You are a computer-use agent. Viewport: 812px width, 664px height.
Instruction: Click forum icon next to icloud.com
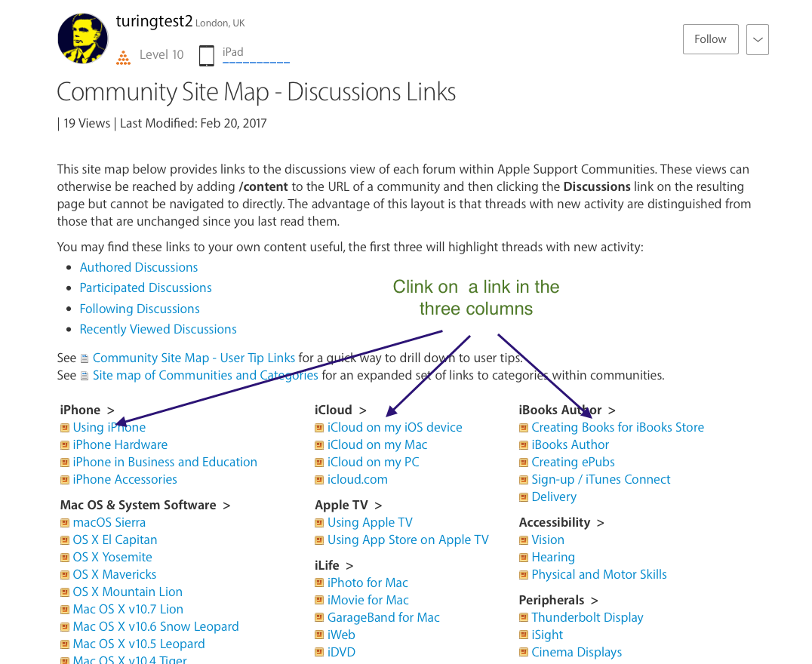319,480
